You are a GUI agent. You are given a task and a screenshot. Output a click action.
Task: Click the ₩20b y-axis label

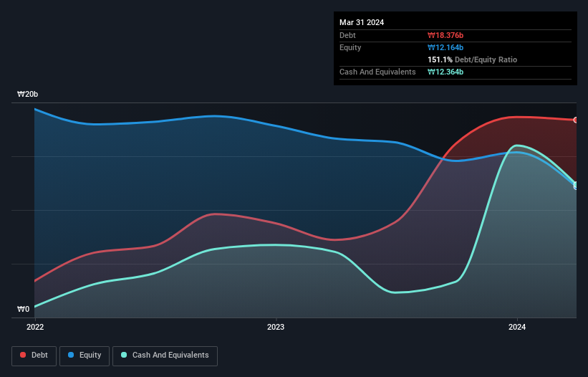[x=27, y=94]
